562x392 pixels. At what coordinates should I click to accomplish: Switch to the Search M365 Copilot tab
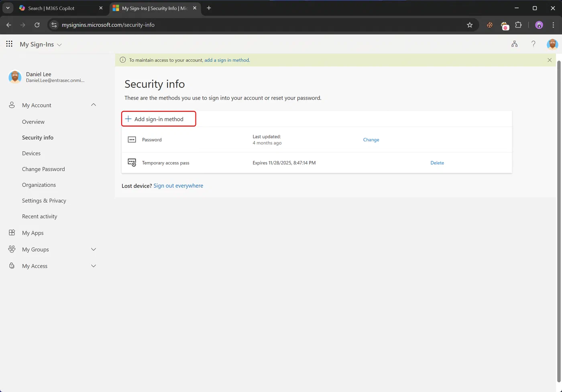(60, 8)
